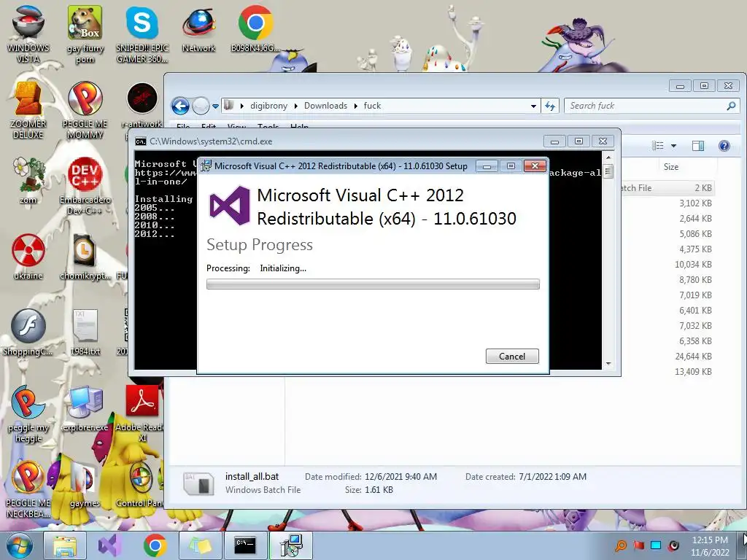Viewport: 747px width, 560px height.
Task: Open the Network desktop icon
Action: 198,28
